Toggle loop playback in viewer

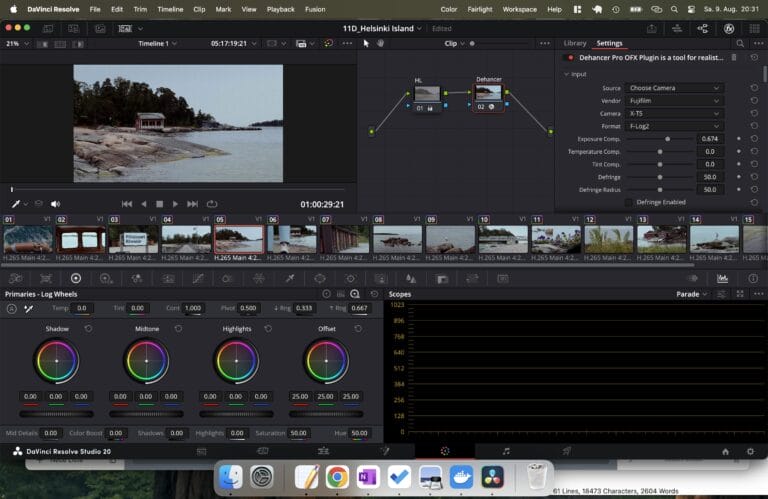tap(212, 204)
